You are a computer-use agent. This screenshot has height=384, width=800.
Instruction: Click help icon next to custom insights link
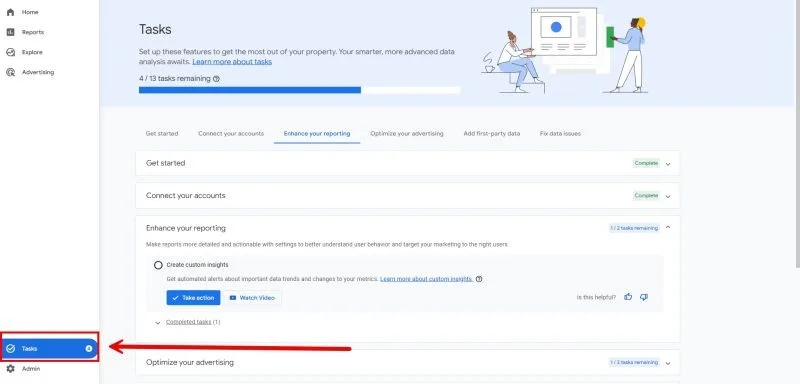click(479, 279)
